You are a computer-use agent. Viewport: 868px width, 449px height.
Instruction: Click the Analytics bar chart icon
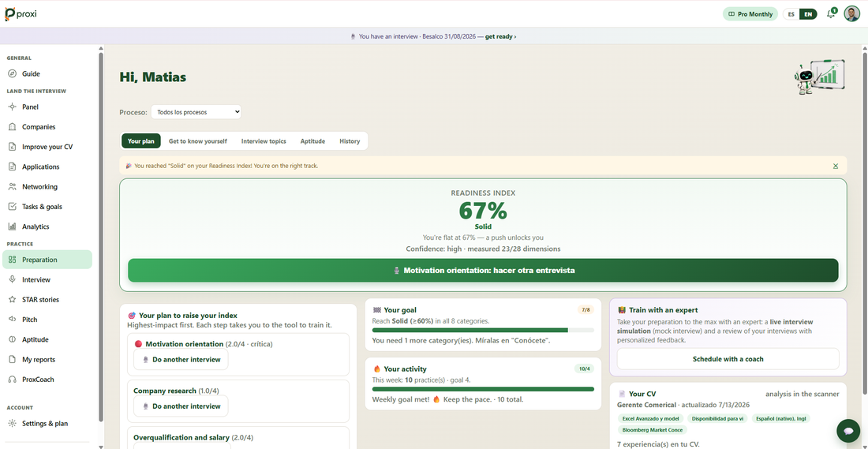[12, 226]
